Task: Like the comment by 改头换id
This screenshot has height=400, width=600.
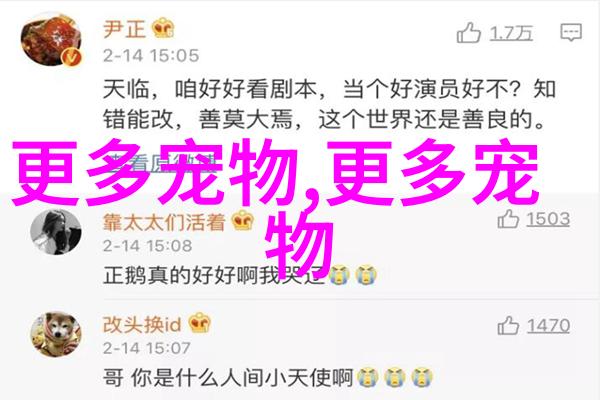Action: point(508,326)
